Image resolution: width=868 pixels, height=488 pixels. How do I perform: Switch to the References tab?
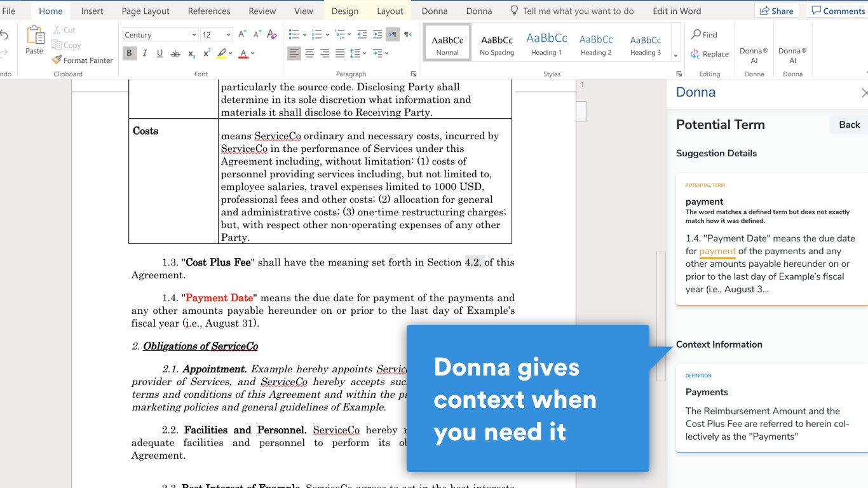click(209, 11)
